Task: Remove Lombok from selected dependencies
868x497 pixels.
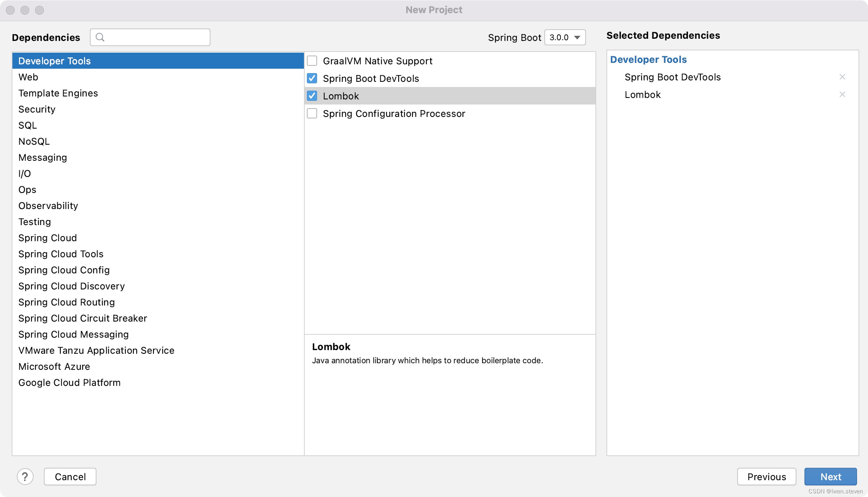Action: coord(842,94)
